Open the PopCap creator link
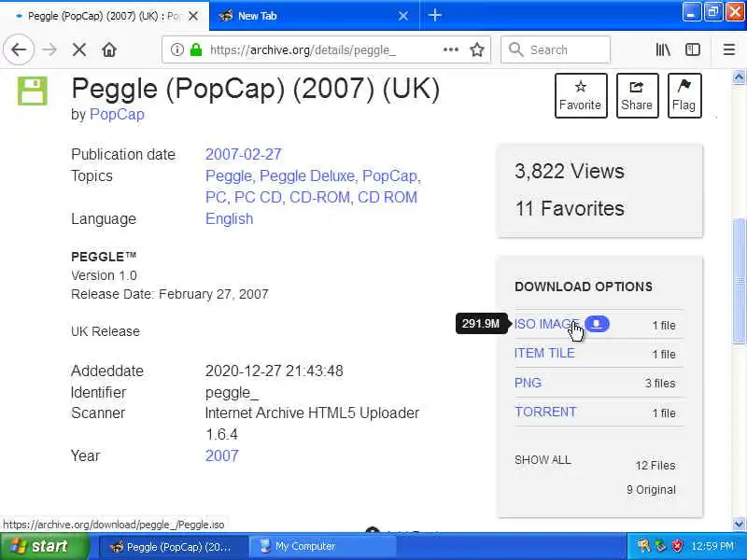747x560 pixels. pyautogui.click(x=117, y=114)
